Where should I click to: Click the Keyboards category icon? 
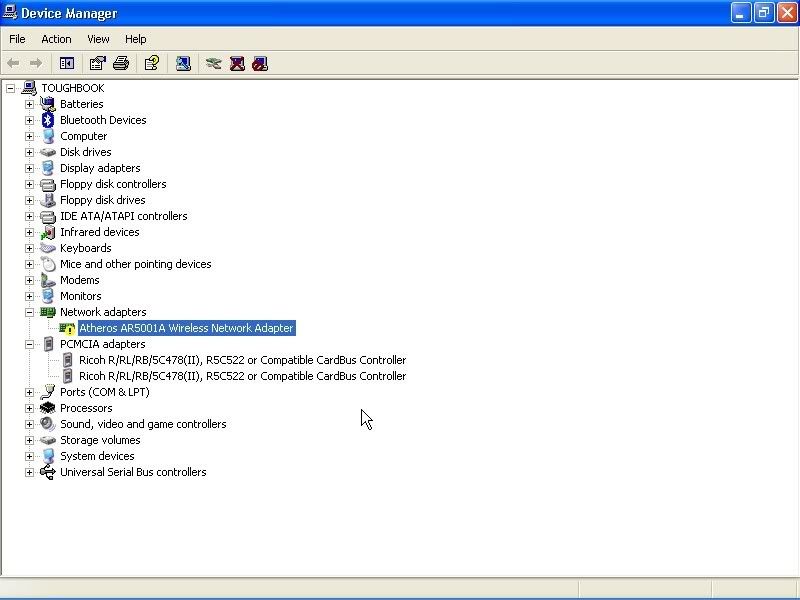coord(48,248)
